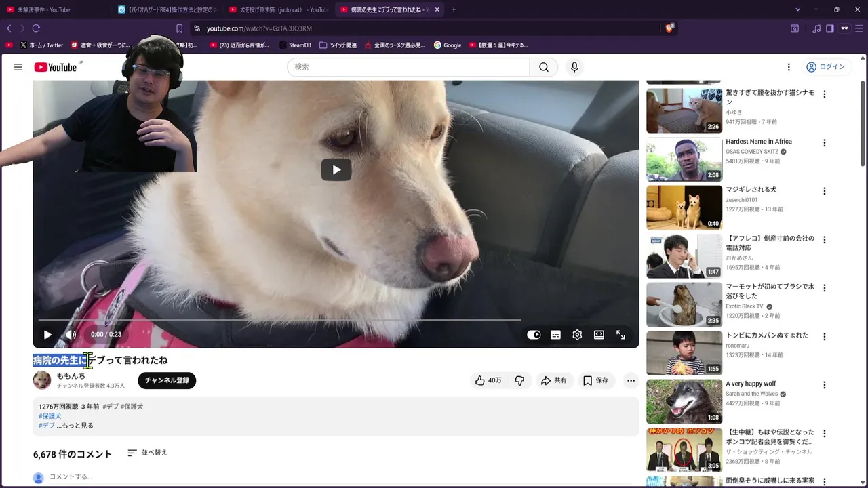Close the current 病院の先生にデブって tab
Viewport: 868px width, 488px height.
tap(437, 9)
